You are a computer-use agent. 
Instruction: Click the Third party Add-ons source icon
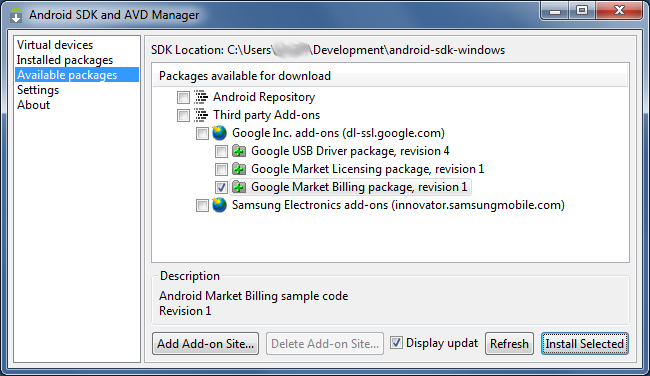[201, 115]
